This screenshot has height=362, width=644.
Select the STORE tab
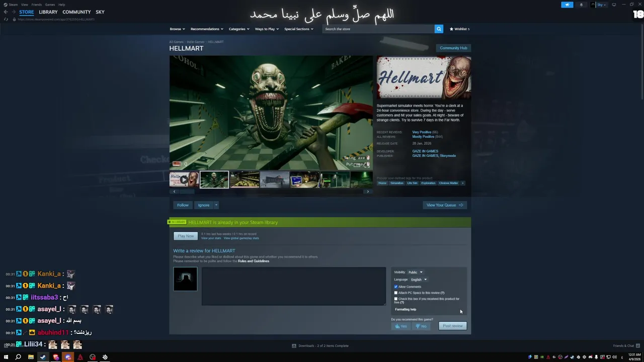pyautogui.click(x=27, y=12)
